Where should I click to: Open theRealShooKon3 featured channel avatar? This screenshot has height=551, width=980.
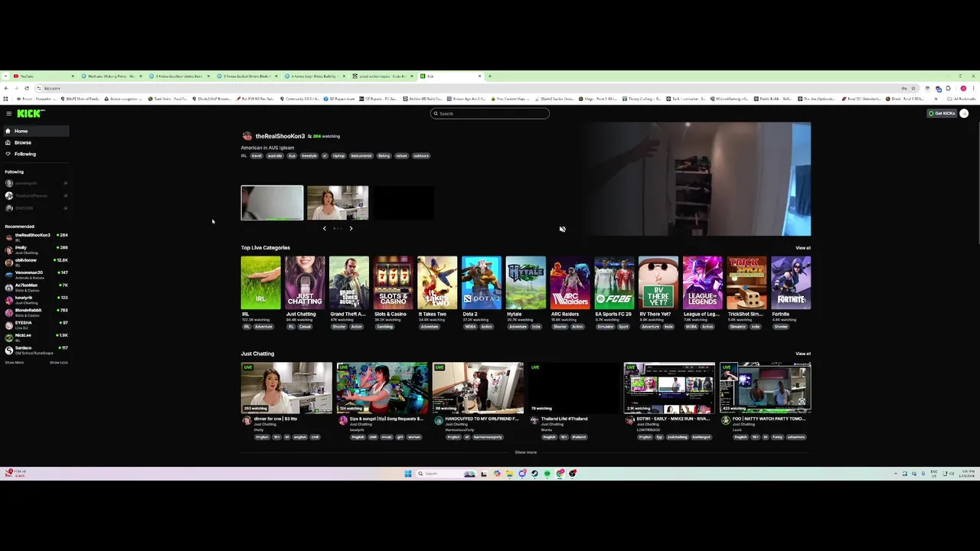(x=247, y=136)
